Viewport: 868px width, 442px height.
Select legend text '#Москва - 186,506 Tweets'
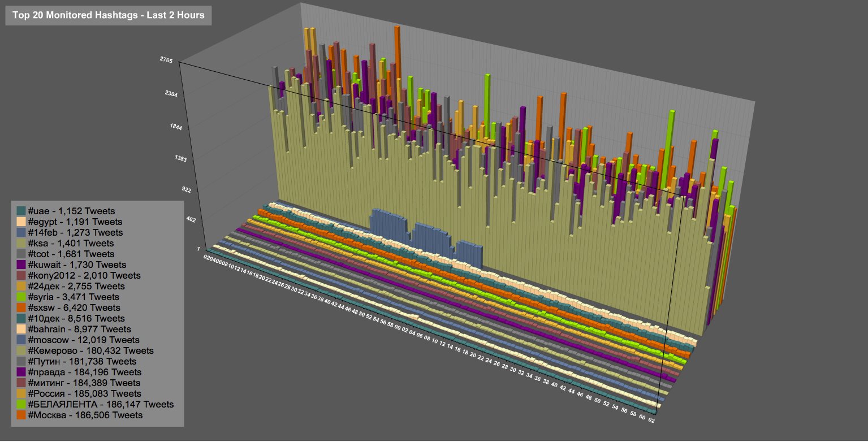coord(85,415)
